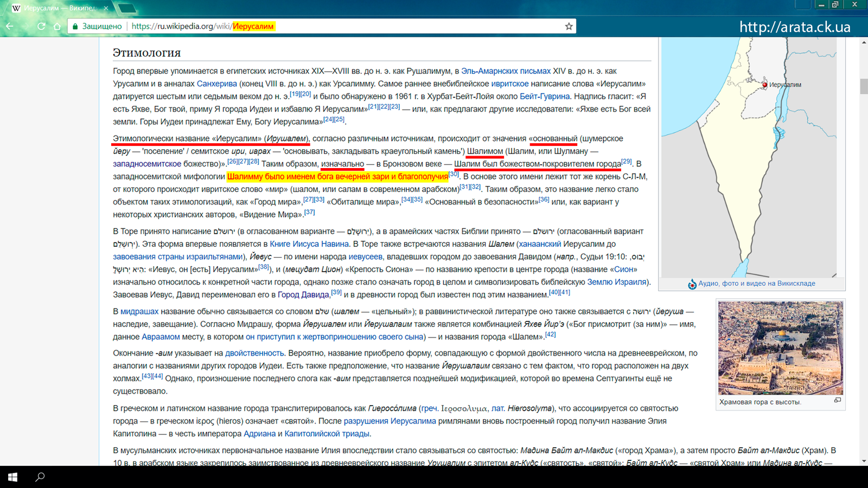Image resolution: width=868 pixels, height=488 pixels.
Task: Click the vertical scrollbar thumb
Action: (864, 87)
